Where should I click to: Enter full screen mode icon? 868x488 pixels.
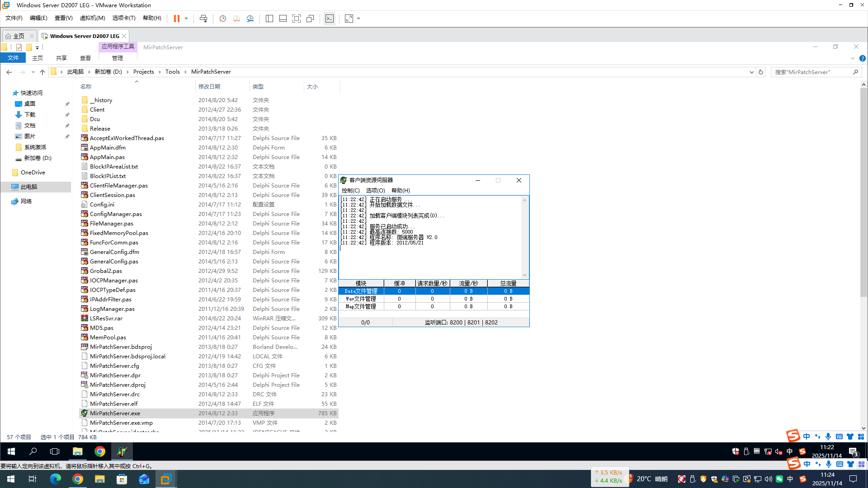297,19
